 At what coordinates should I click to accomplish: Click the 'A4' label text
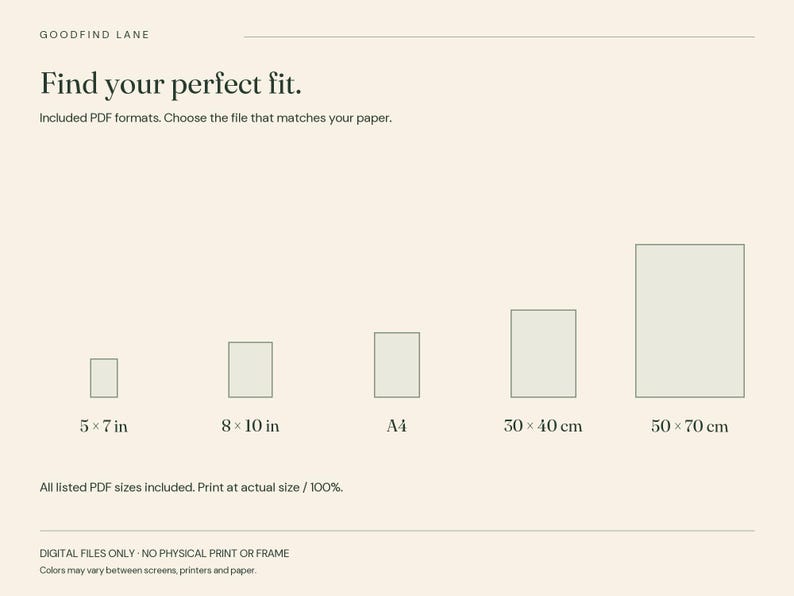point(396,426)
